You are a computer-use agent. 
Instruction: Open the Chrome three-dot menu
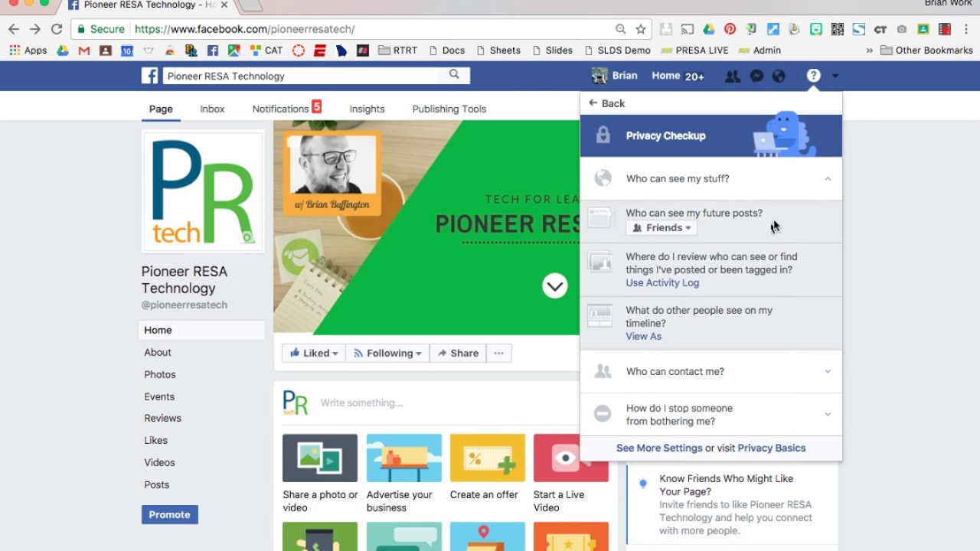[x=966, y=29]
